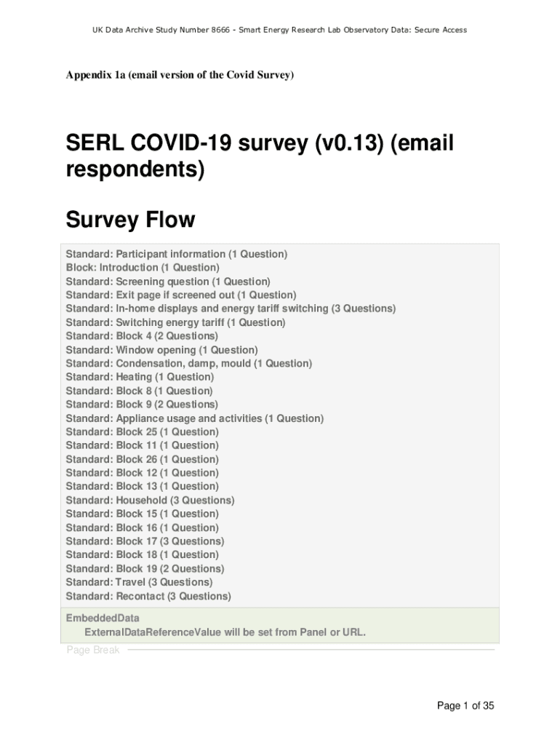Click the Survey Flow heading

[130, 219]
